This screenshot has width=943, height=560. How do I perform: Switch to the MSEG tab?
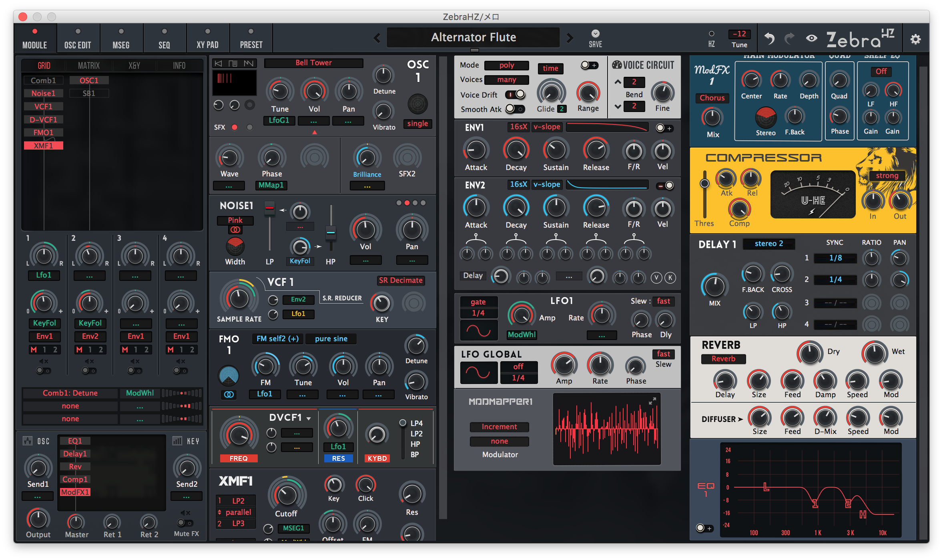pos(121,38)
